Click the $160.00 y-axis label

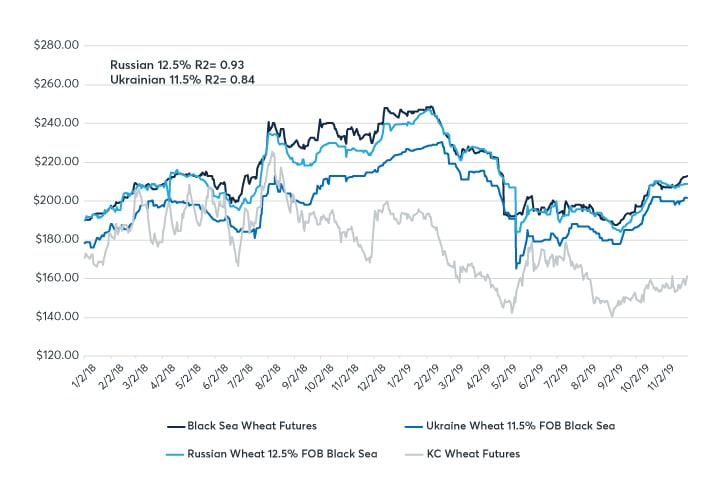click(56, 278)
